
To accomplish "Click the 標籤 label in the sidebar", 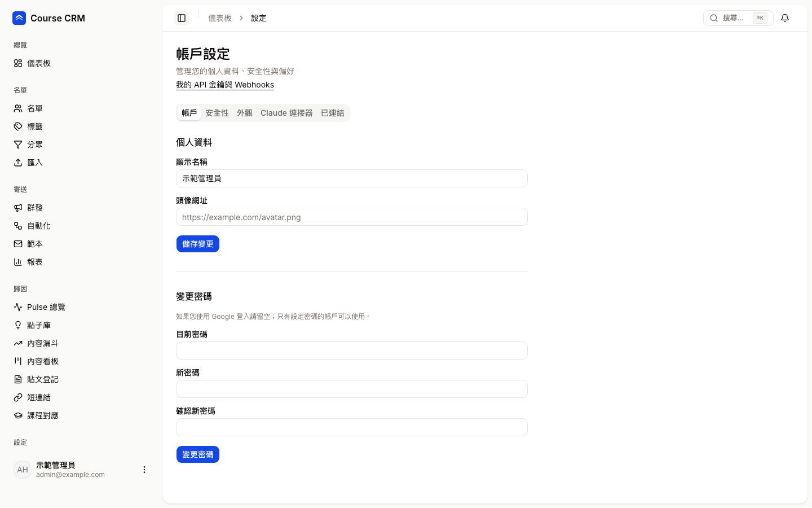I will tap(35, 126).
